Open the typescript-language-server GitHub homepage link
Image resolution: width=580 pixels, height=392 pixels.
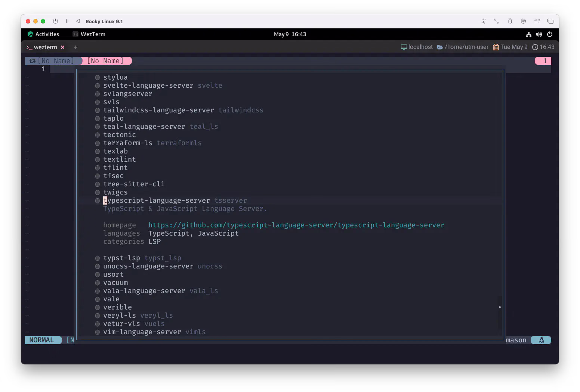point(296,225)
